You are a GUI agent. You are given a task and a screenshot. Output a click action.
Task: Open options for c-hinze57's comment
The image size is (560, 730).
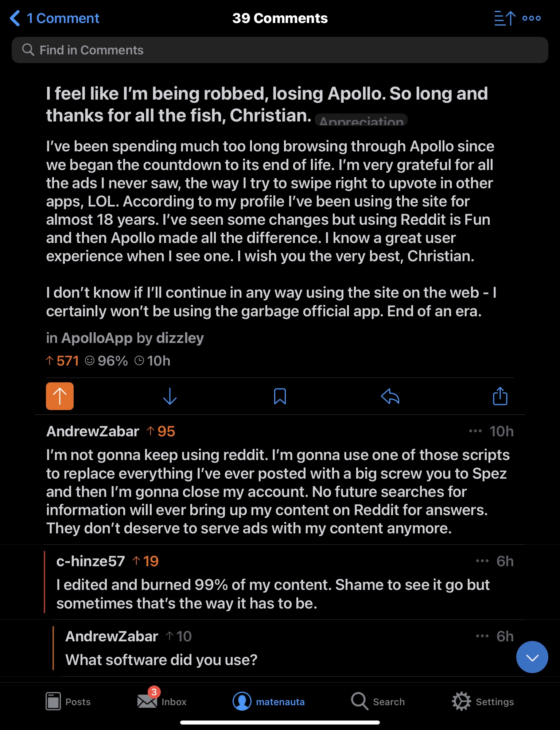pos(482,561)
